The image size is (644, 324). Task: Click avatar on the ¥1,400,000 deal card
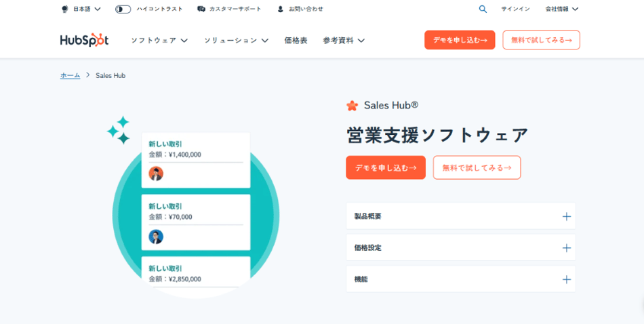[156, 174]
